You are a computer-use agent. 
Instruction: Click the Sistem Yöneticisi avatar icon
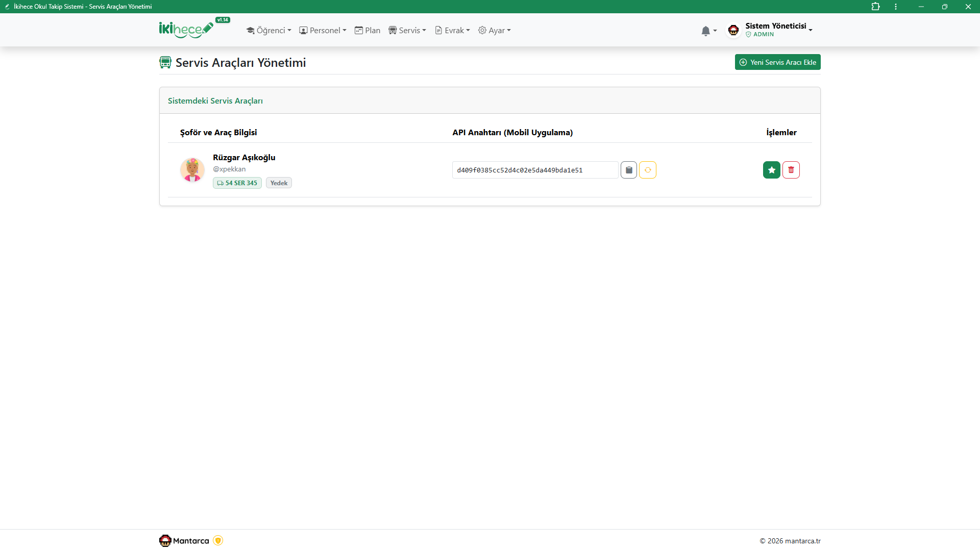click(x=733, y=31)
